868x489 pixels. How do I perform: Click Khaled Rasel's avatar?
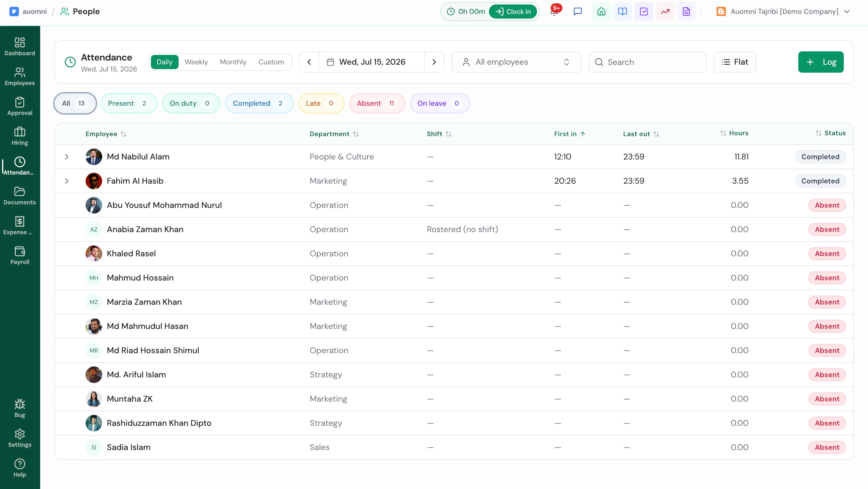[94, 253]
